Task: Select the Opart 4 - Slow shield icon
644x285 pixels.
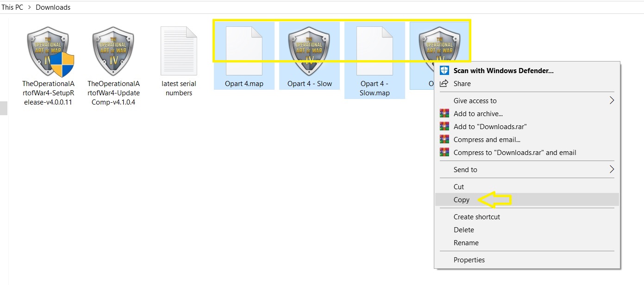Action: coord(310,51)
